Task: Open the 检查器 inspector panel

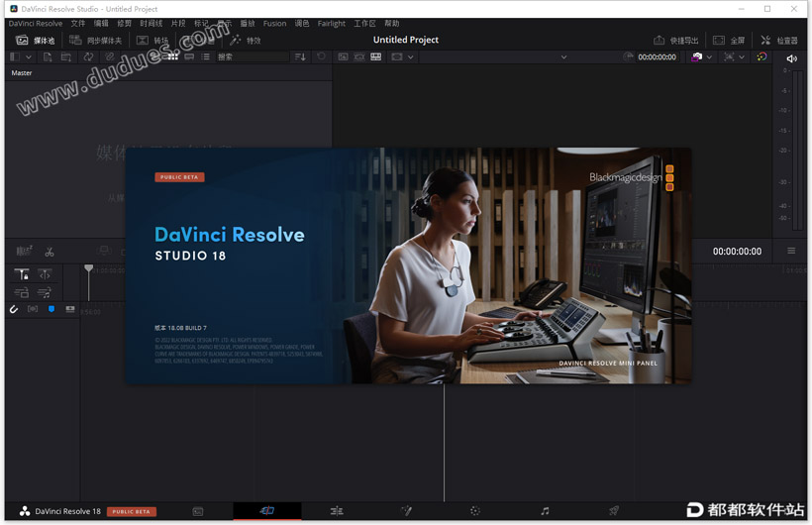Action: [x=779, y=41]
